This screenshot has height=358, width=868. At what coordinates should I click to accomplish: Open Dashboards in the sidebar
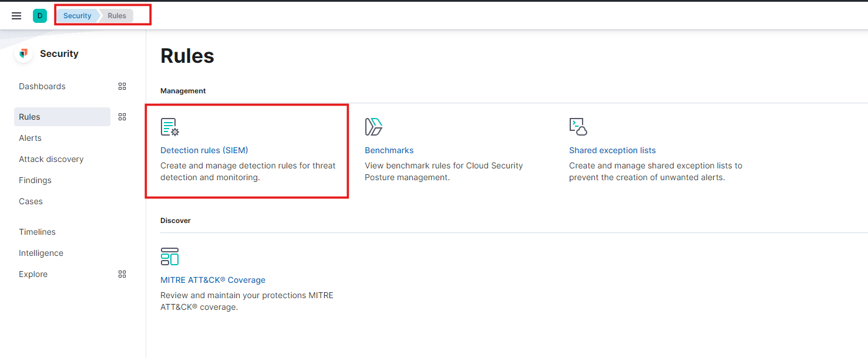tap(42, 86)
